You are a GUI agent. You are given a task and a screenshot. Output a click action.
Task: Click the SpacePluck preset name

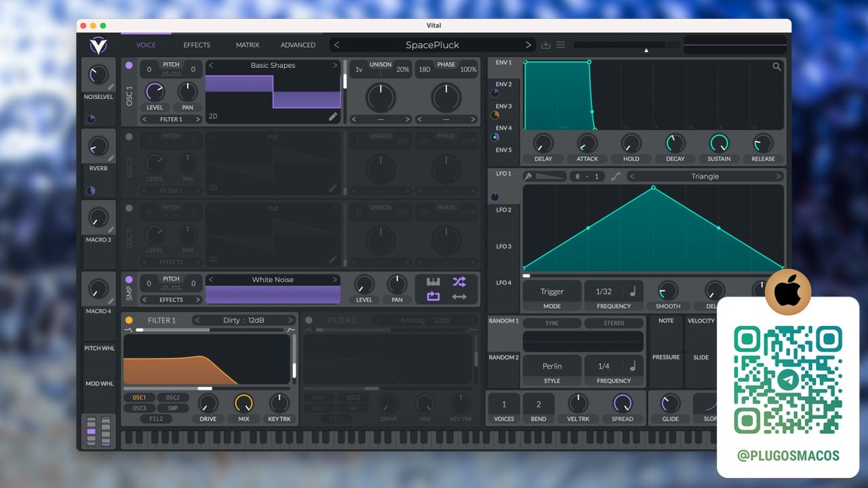(x=433, y=45)
